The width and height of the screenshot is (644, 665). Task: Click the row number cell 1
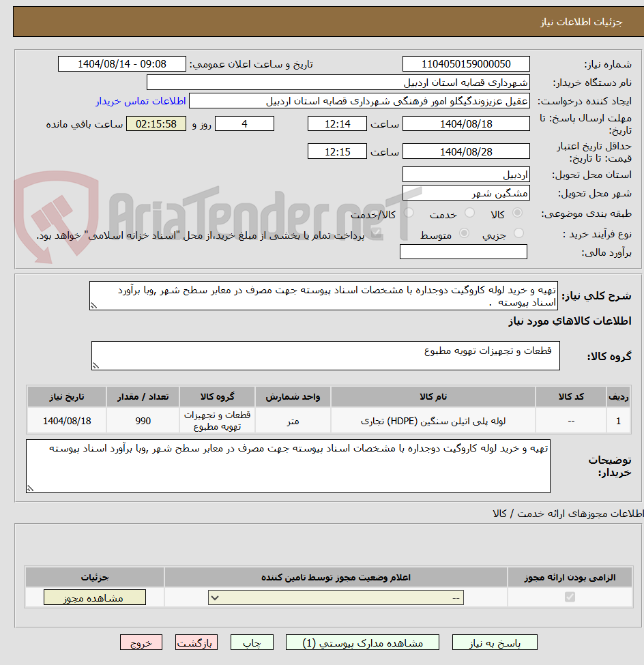pyautogui.click(x=619, y=421)
